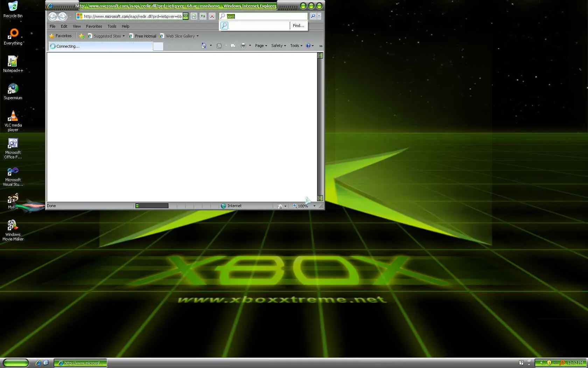Expand the address bar history dropdown
This screenshot has height=368, width=588.
click(x=185, y=16)
